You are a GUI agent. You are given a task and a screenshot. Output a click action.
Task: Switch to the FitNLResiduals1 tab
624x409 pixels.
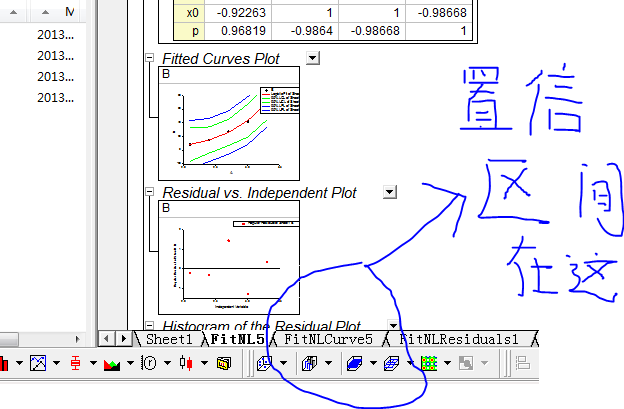pos(459,339)
